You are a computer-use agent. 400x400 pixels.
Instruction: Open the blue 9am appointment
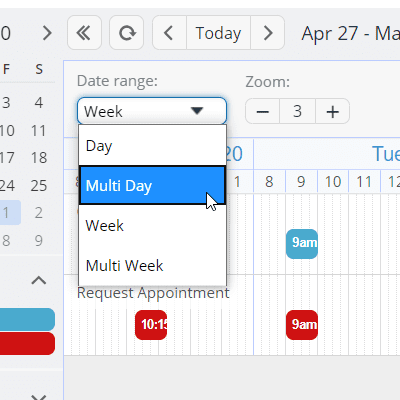click(302, 244)
